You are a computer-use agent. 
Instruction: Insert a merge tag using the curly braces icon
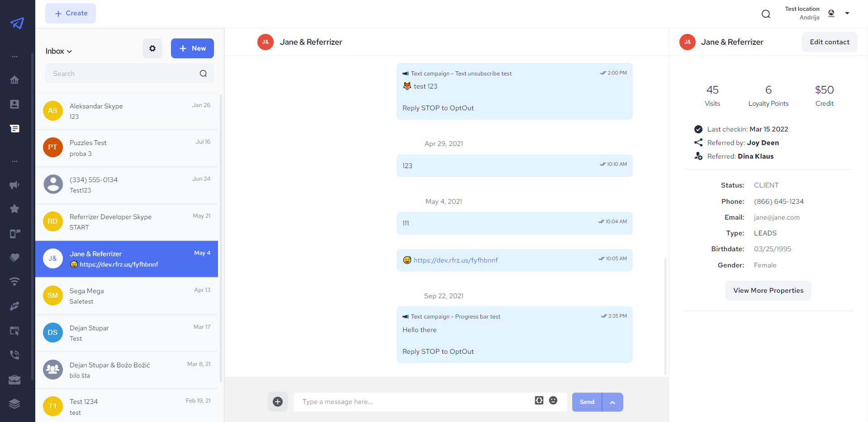(539, 400)
